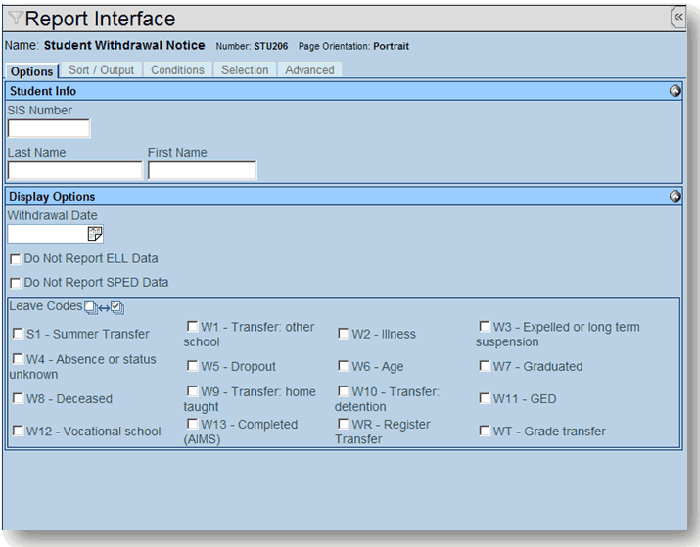Image resolution: width=700 pixels, height=547 pixels.
Task: Open the Sort / Output tab
Action: 101,70
